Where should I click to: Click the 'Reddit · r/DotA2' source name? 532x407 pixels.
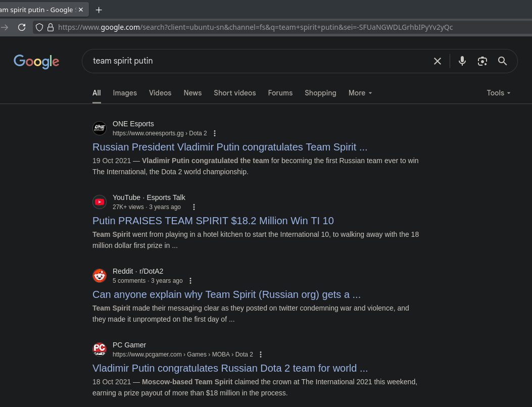click(138, 271)
